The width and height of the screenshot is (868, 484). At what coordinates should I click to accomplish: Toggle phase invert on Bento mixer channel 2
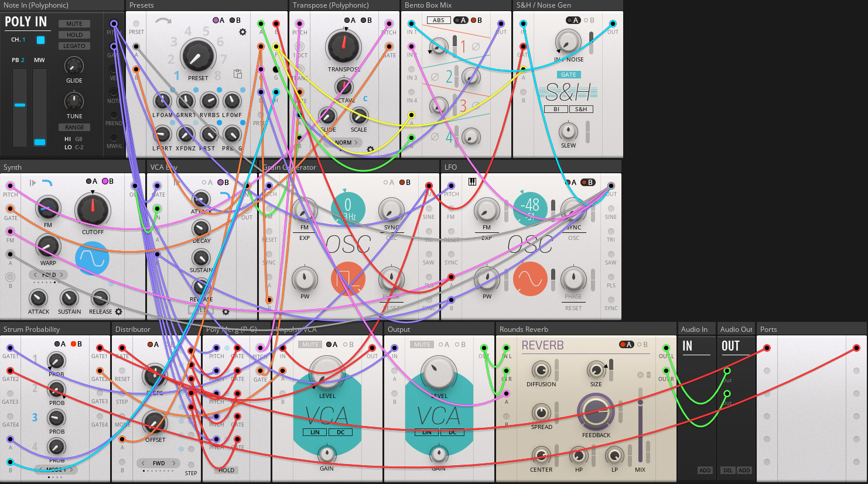435,77
